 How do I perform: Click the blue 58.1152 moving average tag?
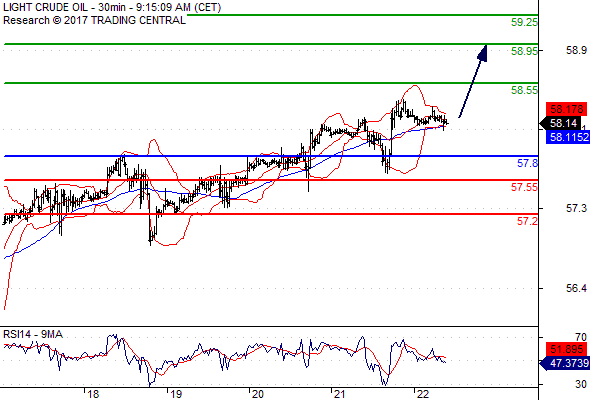coord(568,137)
